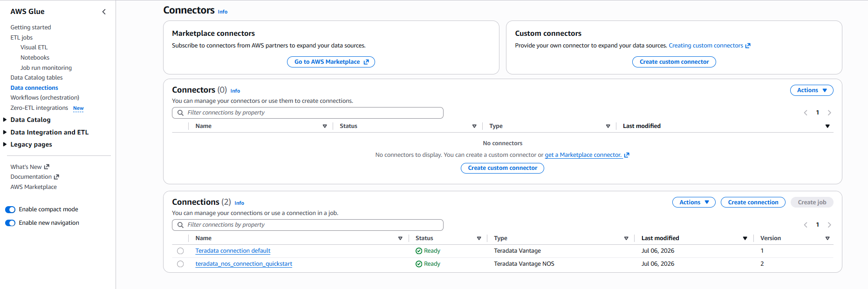Open Go to AWS Marketplace button
868x289 pixels.
tap(331, 62)
